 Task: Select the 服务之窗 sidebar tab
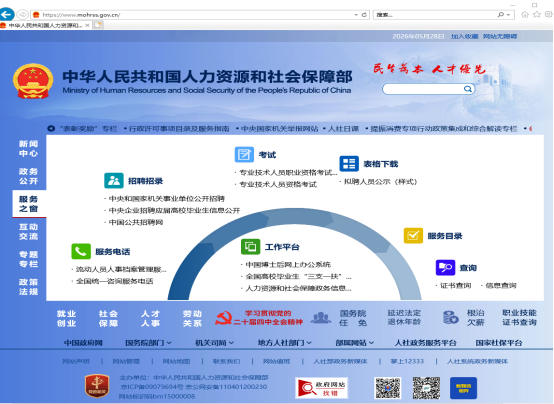29,204
